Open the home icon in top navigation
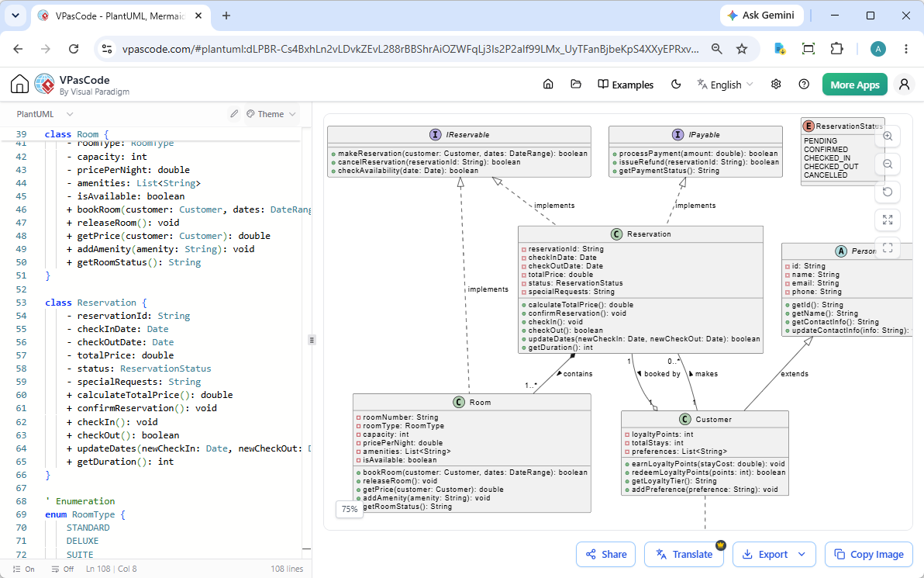Image resolution: width=924 pixels, height=578 pixels. click(548, 85)
